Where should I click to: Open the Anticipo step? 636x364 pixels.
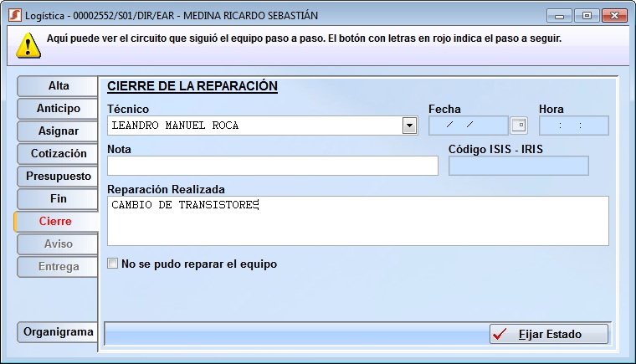pyautogui.click(x=59, y=109)
